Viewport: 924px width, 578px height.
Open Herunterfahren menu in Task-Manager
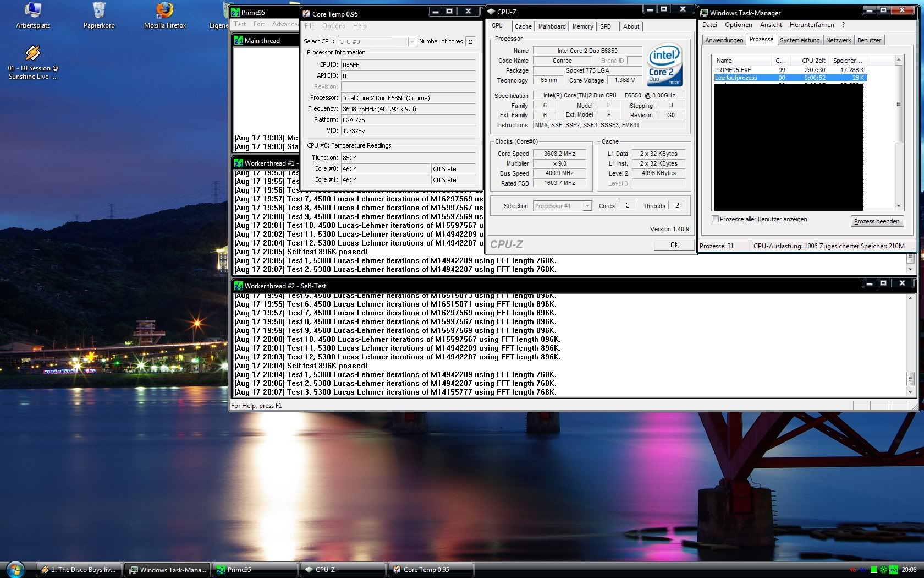coord(812,25)
